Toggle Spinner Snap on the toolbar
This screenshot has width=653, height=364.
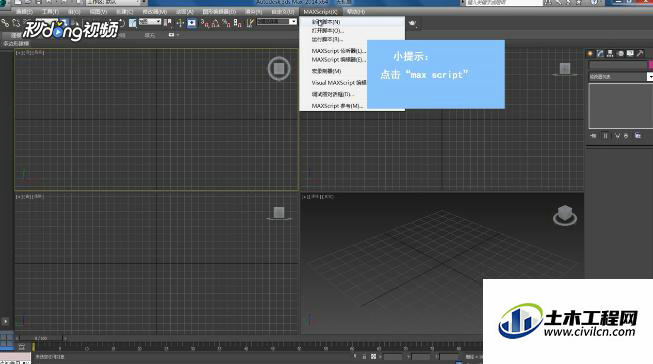click(237, 23)
